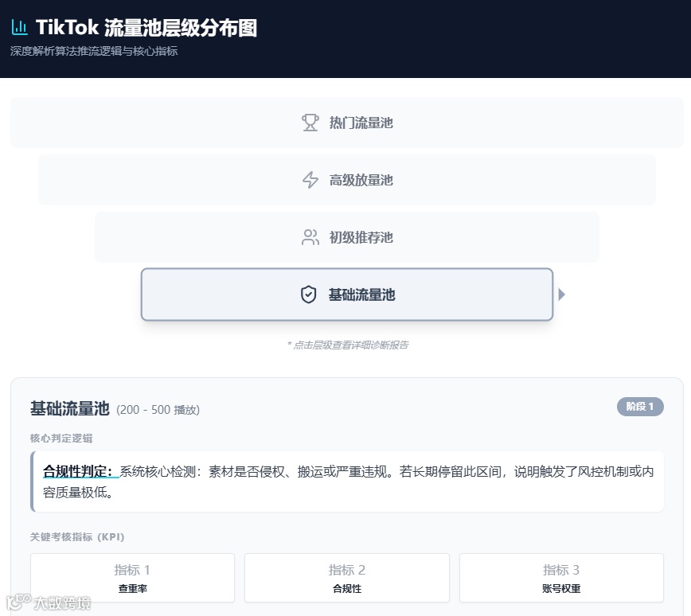Click the users icon in 初级推荐池
This screenshot has height=616, width=691.
310,237
